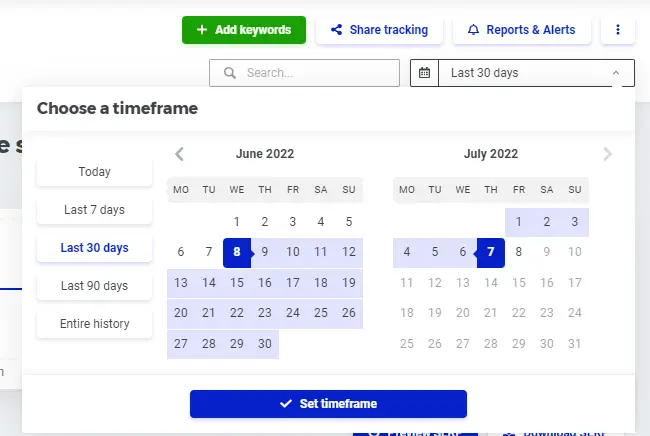Select June 8 start date
The height and width of the screenshot is (436, 650).
(237, 252)
